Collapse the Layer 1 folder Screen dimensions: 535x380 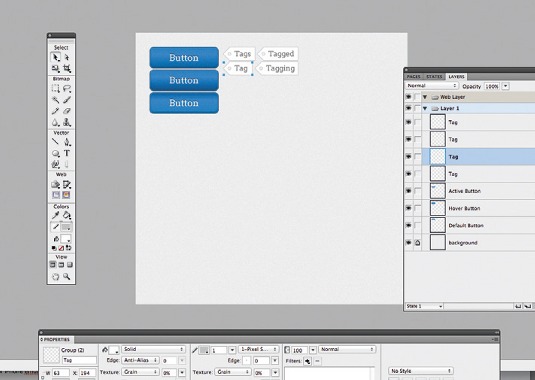tap(425, 108)
